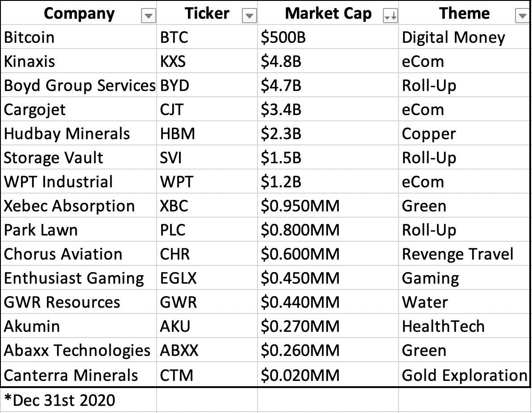This screenshot has height=413, width=532.
Task: Click the Gold Exploration theme cell
Action: [x=464, y=375]
